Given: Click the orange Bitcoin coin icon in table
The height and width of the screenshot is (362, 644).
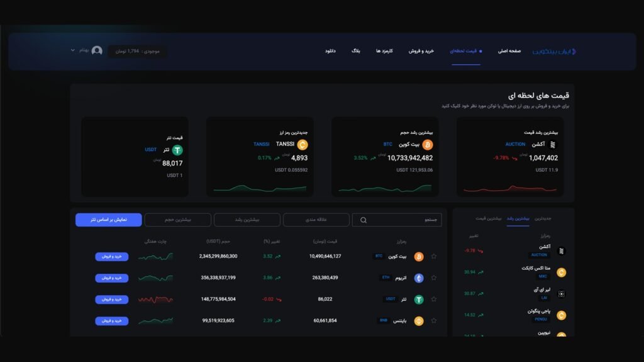Looking at the screenshot, I should point(419,257).
